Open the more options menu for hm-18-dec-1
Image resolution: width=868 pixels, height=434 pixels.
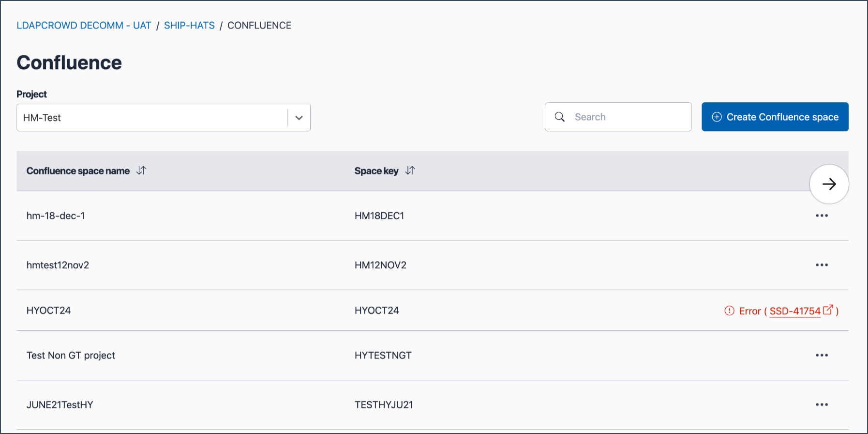[x=822, y=216]
